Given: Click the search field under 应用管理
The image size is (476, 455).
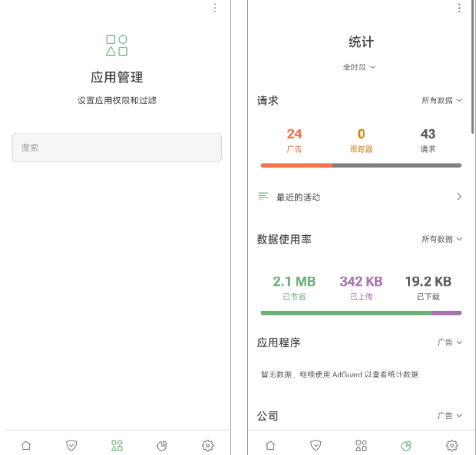Looking at the screenshot, I should click(x=117, y=147).
